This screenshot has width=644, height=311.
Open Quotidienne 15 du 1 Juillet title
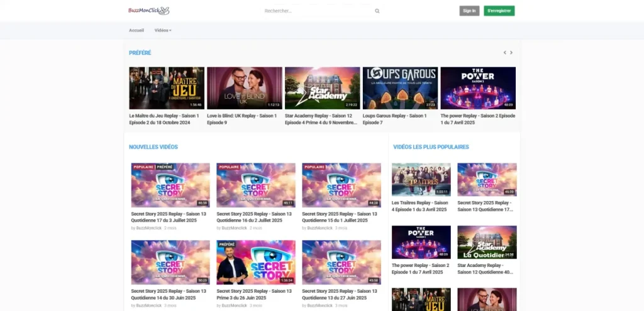[x=339, y=217]
